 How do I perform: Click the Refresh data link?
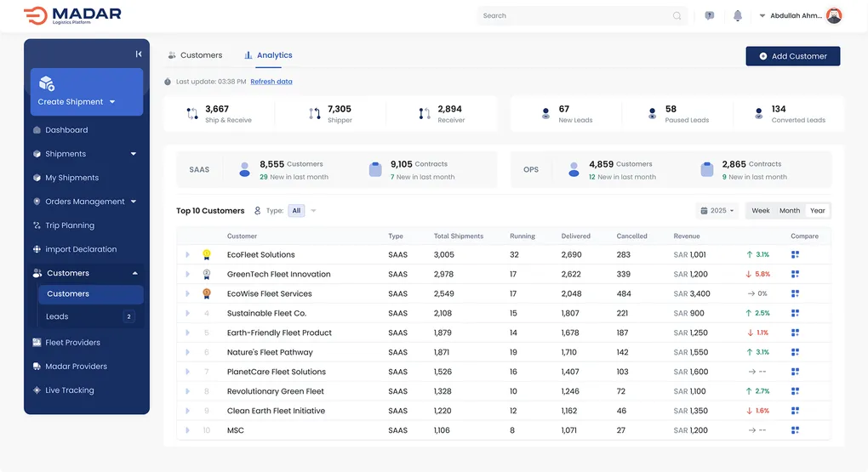(x=271, y=82)
